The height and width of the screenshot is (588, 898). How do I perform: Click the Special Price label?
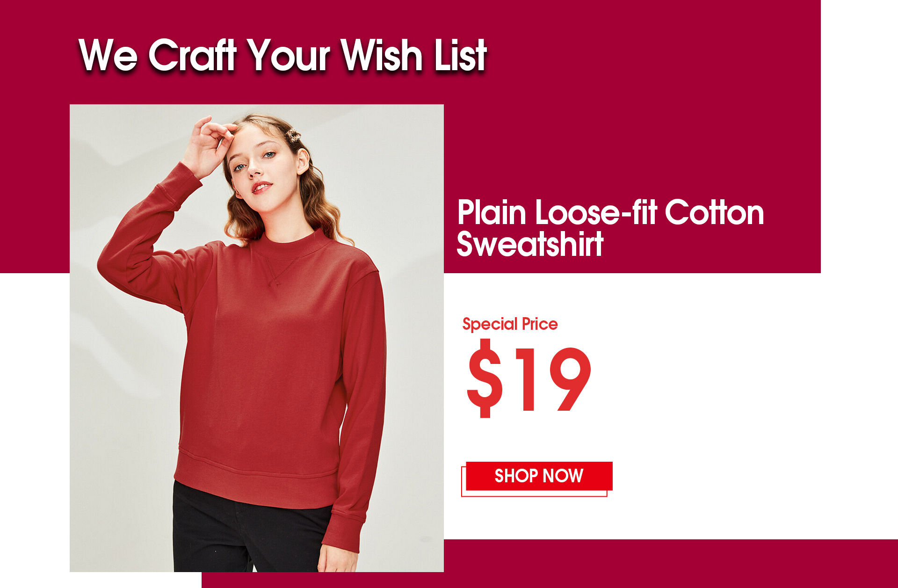click(510, 324)
